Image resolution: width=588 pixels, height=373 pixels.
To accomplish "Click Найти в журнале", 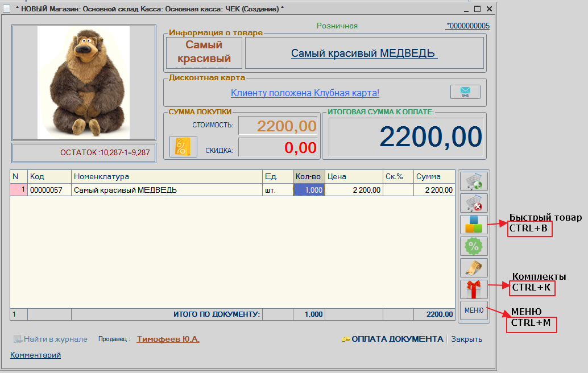I will click(51, 339).
